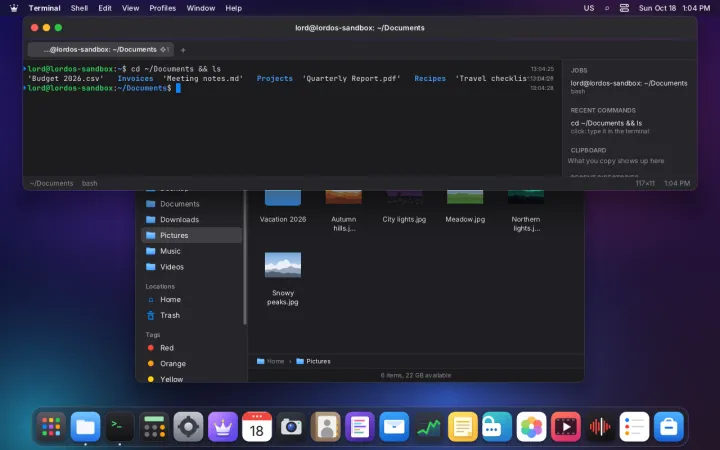Click Invoices directory in ls output

click(135, 79)
